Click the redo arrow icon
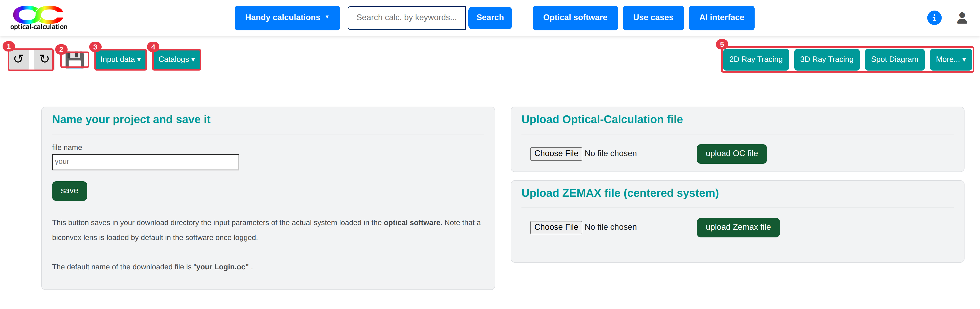The width and height of the screenshot is (980, 309). [44, 59]
